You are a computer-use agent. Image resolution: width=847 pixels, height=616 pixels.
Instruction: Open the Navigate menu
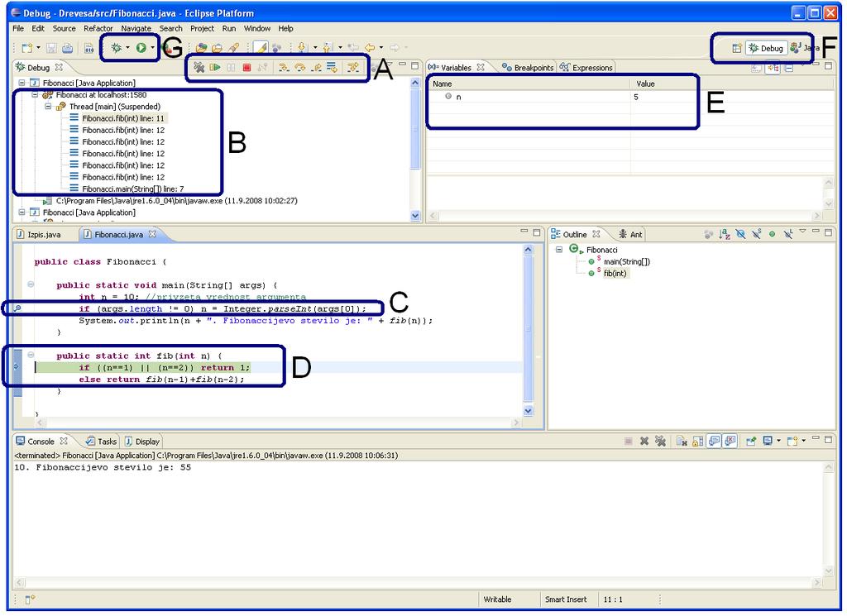[136, 28]
